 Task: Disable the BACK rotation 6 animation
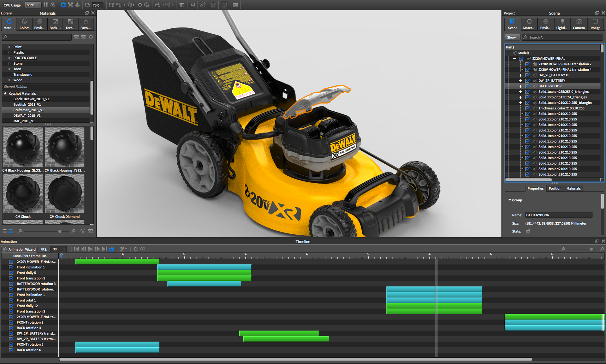11,350
